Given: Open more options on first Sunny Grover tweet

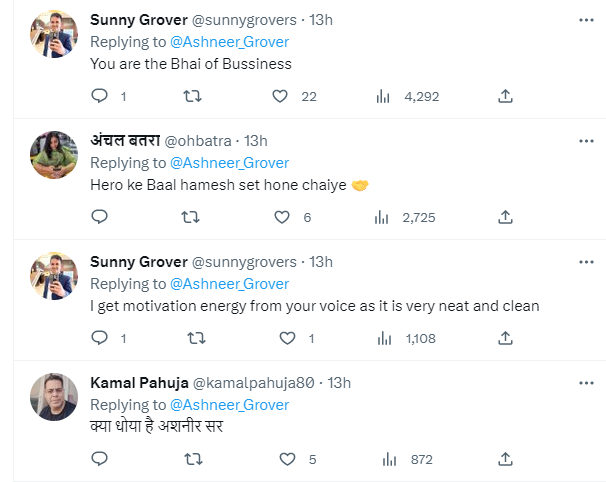Looking at the screenshot, I should click(x=586, y=20).
